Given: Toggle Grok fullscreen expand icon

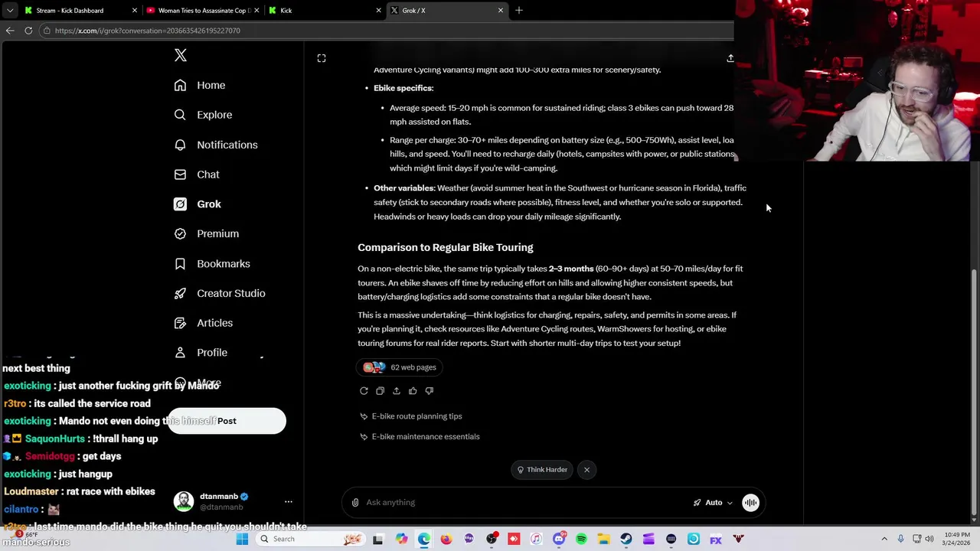Looking at the screenshot, I should coord(322,58).
